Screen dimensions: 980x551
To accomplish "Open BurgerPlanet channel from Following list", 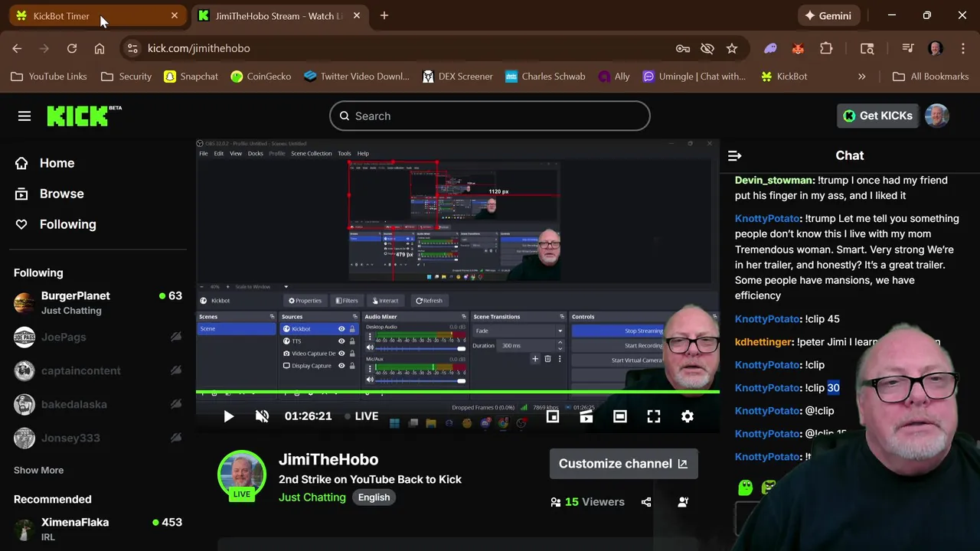I will point(98,303).
